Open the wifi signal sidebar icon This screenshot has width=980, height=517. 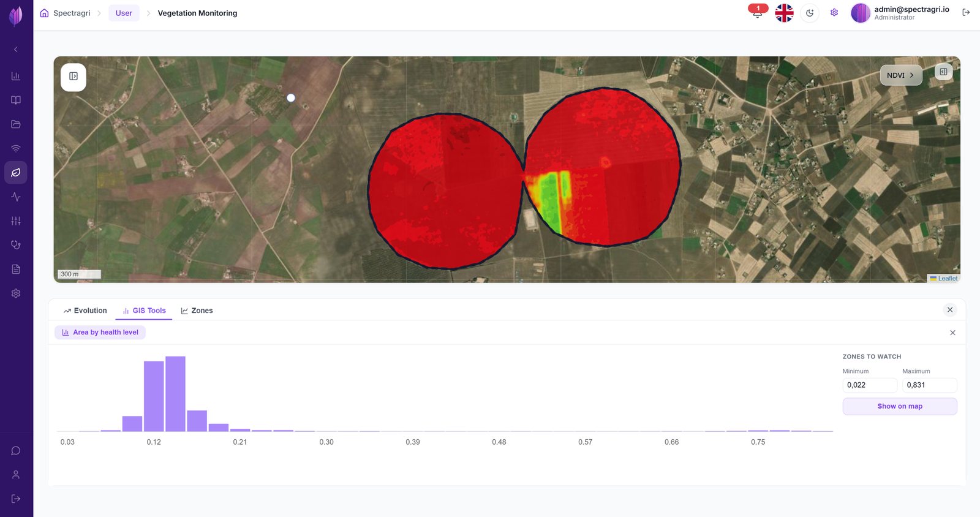tap(16, 148)
